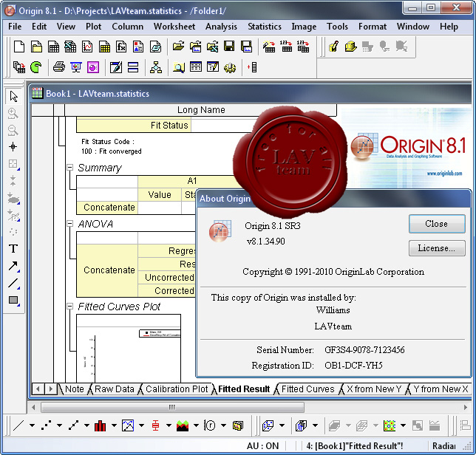Collapse the Summary section
This screenshot has height=455, width=476.
(70, 168)
